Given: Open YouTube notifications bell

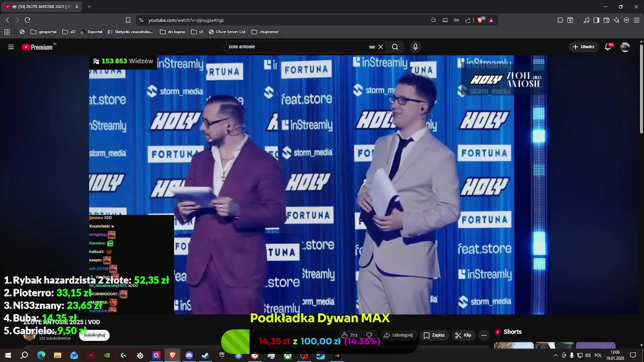Looking at the screenshot, I should coord(608,47).
